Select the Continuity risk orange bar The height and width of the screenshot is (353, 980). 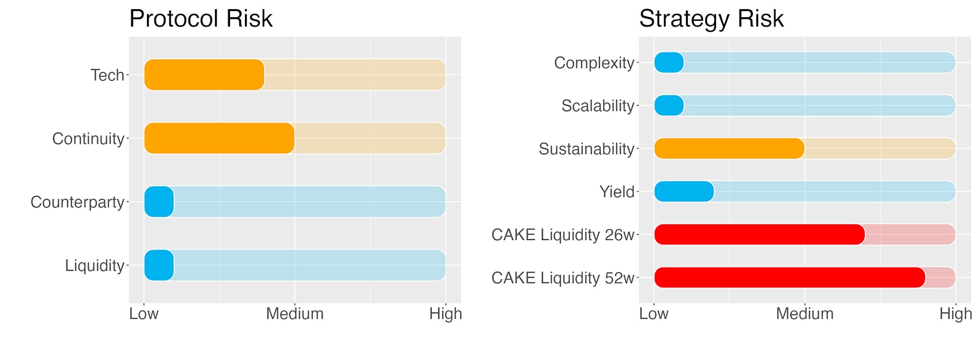[219, 138]
